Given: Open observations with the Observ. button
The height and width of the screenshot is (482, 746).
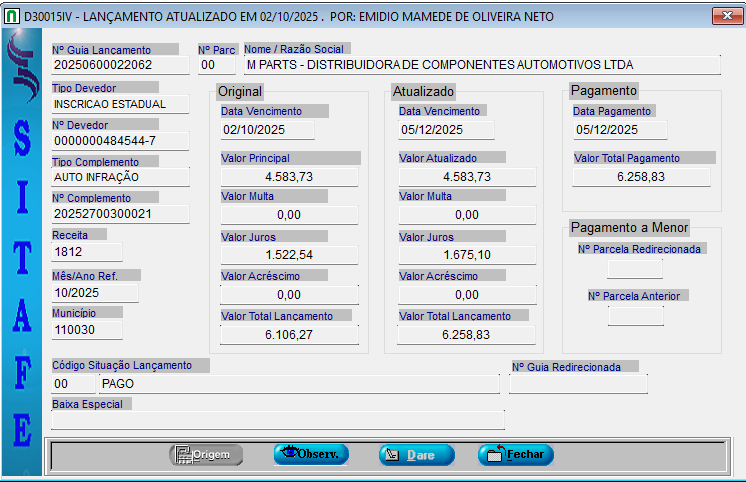Looking at the screenshot, I should 311,454.
